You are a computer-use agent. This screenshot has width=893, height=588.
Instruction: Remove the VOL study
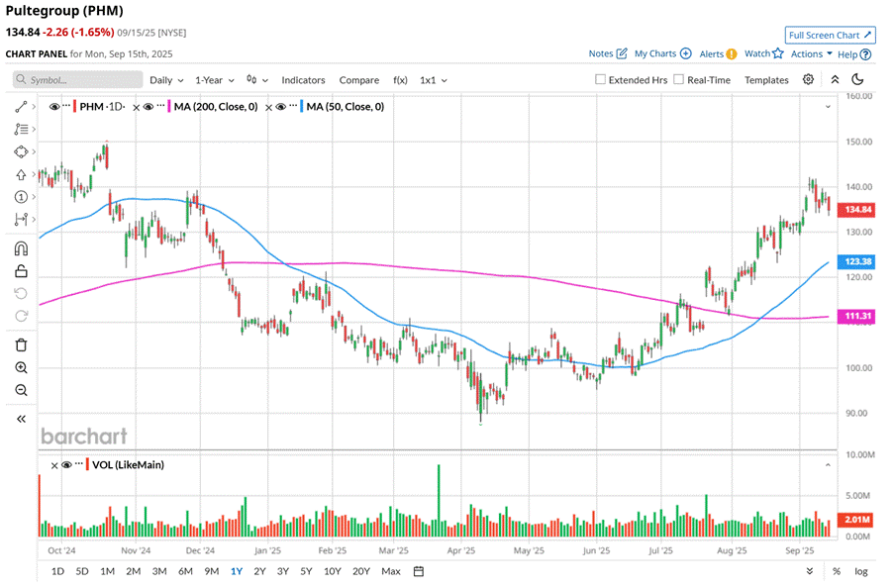click(x=54, y=465)
